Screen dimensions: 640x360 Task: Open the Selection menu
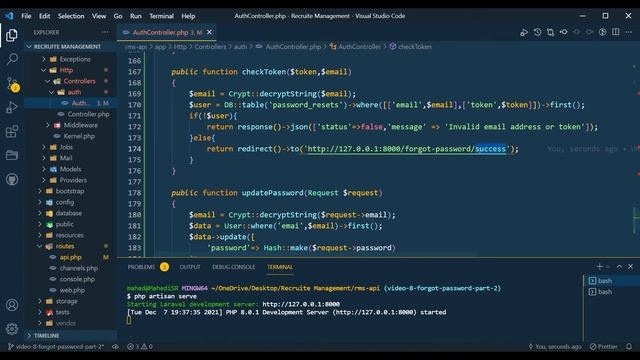pos(71,16)
